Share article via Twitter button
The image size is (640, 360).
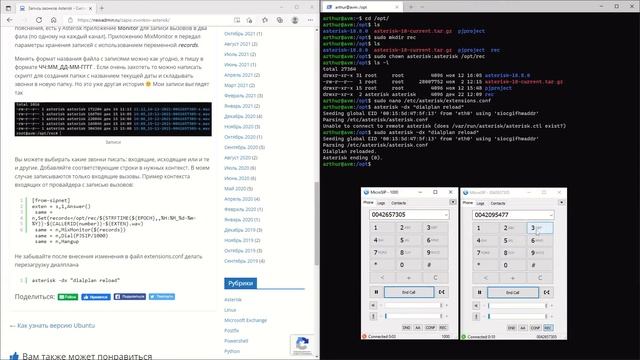click(162, 297)
